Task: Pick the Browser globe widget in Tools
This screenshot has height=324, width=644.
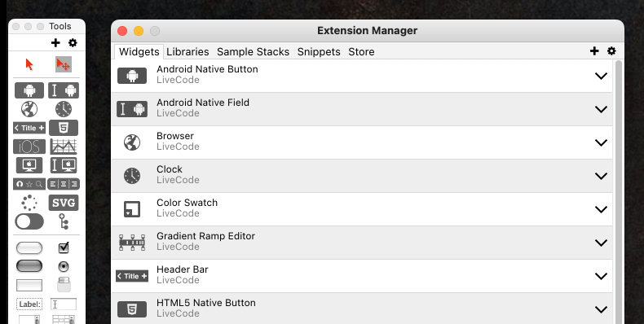Action: pos(29,109)
